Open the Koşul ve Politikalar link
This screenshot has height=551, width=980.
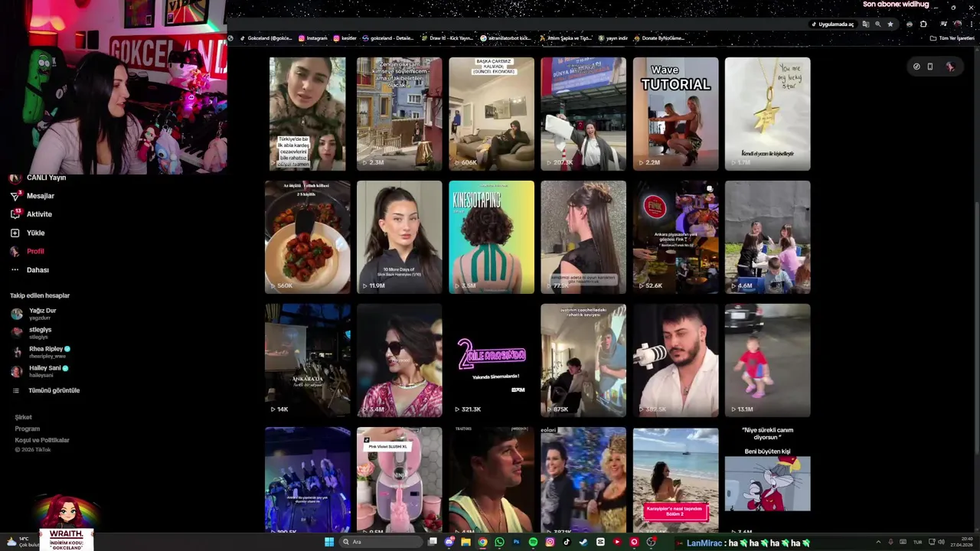point(42,440)
